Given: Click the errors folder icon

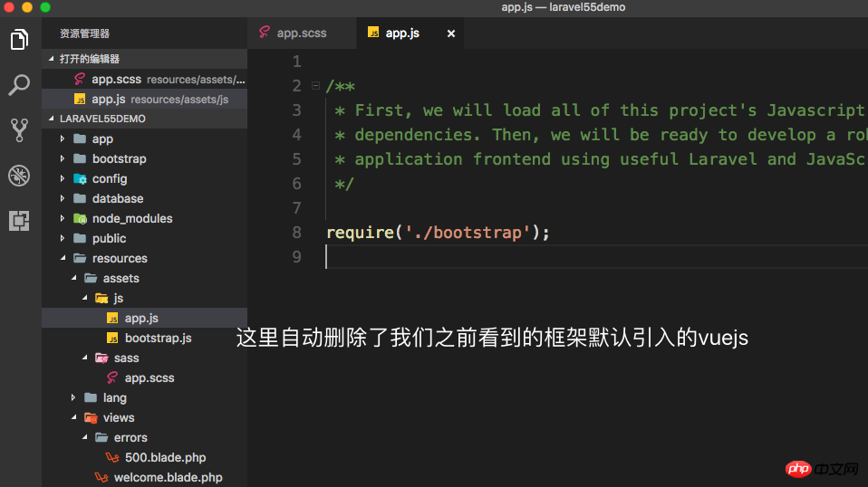Looking at the screenshot, I should (x=101, y=437).
